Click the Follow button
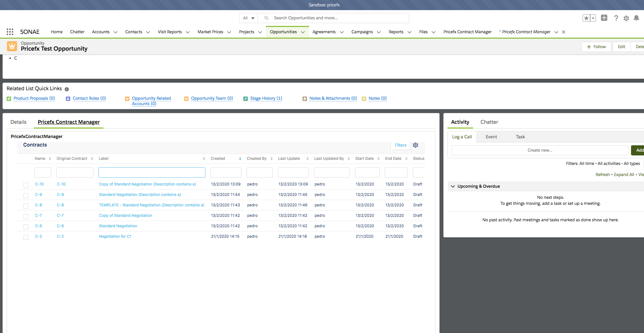 point(596,47)
